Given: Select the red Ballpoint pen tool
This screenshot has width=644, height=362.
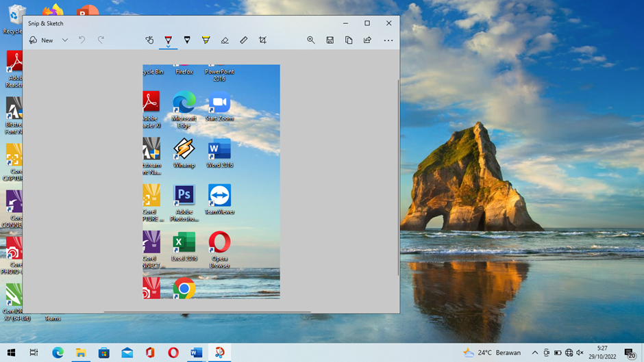Looking at the screenshot, I should click(x=168, y=40).
